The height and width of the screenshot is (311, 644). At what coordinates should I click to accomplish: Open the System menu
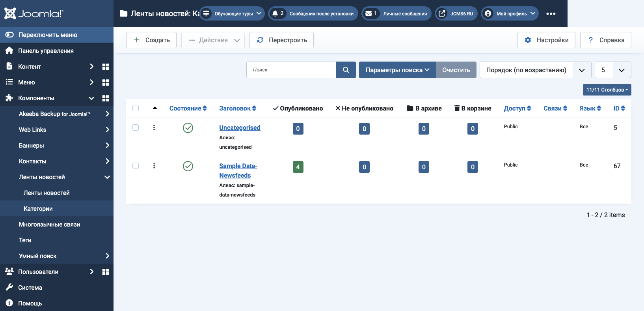tap(57, 287)
